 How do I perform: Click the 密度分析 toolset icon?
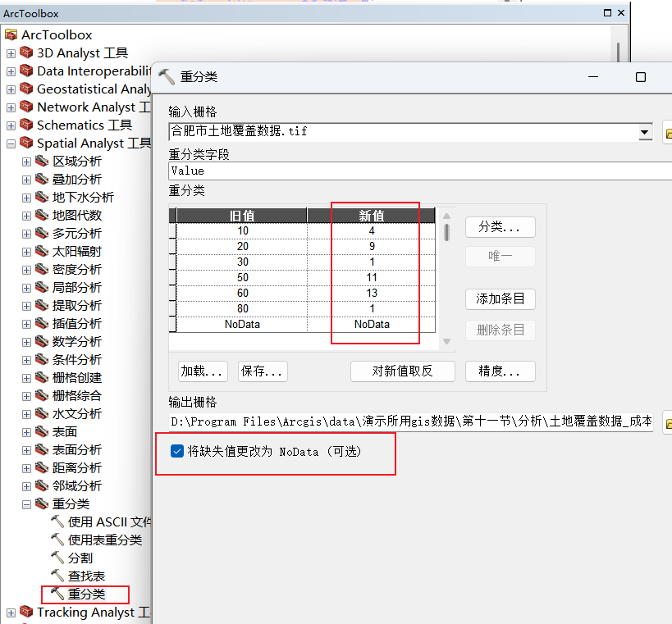[42, 269]
